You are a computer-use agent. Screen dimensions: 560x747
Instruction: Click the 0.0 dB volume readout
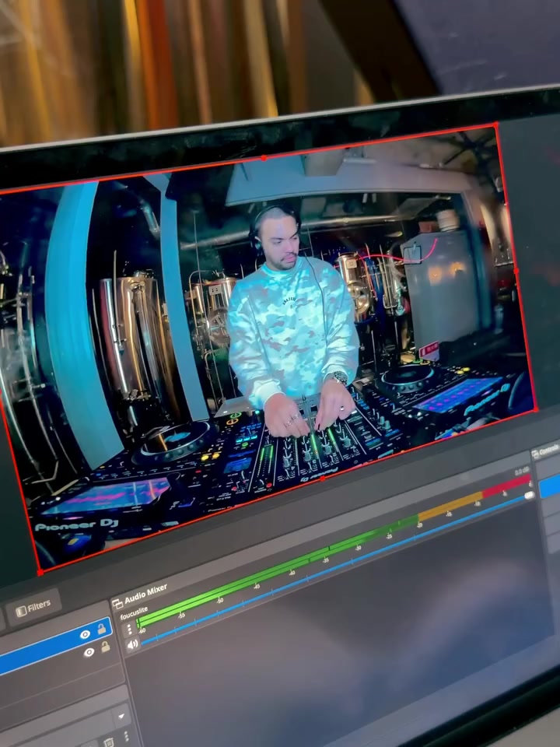(523, 472)
